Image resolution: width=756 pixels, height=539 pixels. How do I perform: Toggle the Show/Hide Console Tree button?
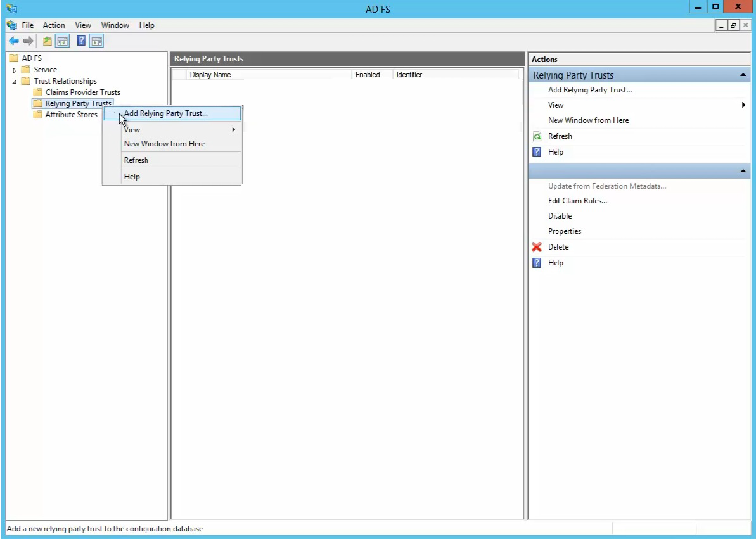pos(62,41)
